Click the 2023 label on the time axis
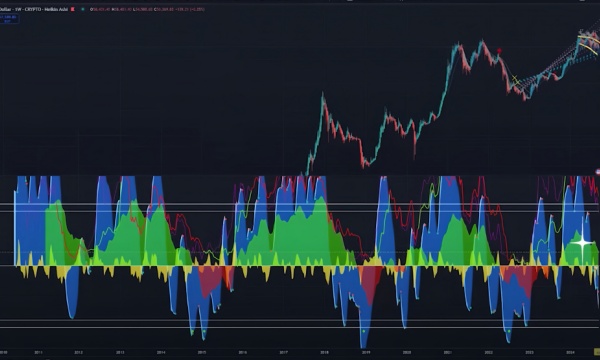600x360 pixels. pos(530,352)
